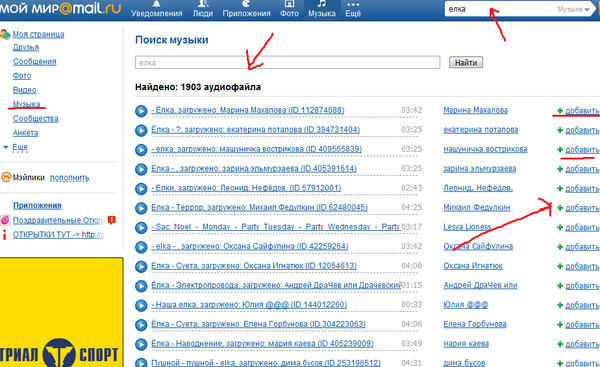Open track title Ёлка - Наводнение link
This screenshot has width=600, height=367.
tap(262, 344)
